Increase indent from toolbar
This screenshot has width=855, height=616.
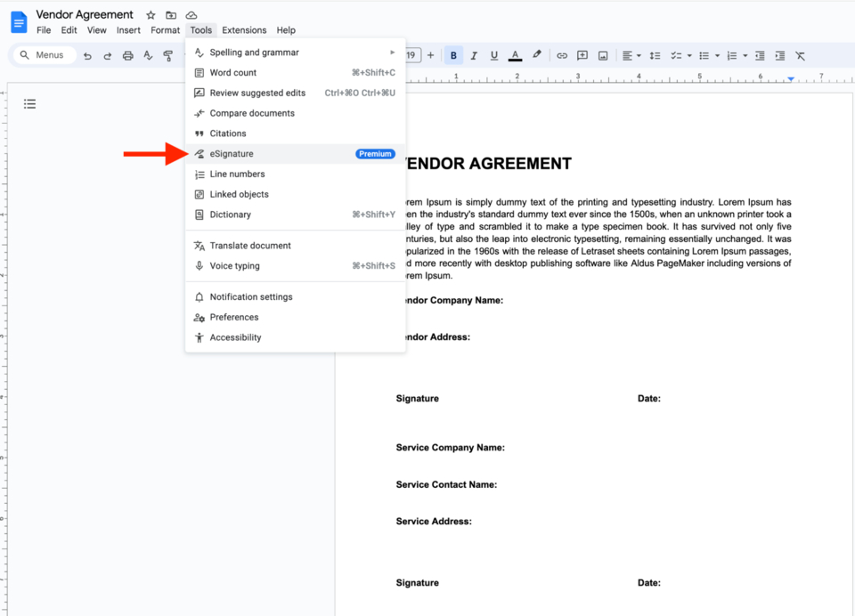pos(780,55)
